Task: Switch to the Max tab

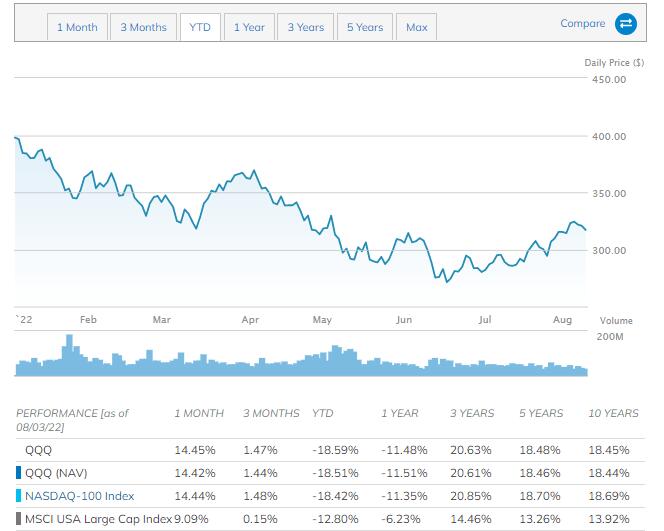Action: coord(416,27)
